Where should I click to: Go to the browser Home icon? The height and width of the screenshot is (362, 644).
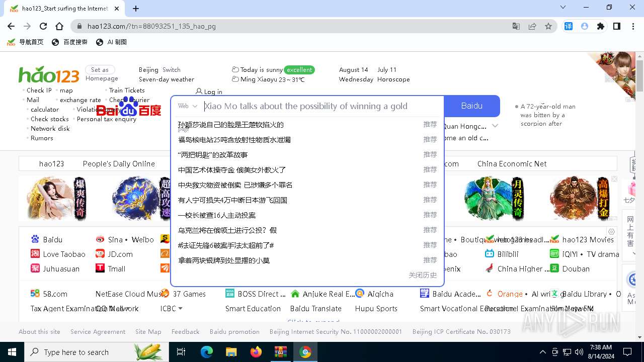click(59, 26)
